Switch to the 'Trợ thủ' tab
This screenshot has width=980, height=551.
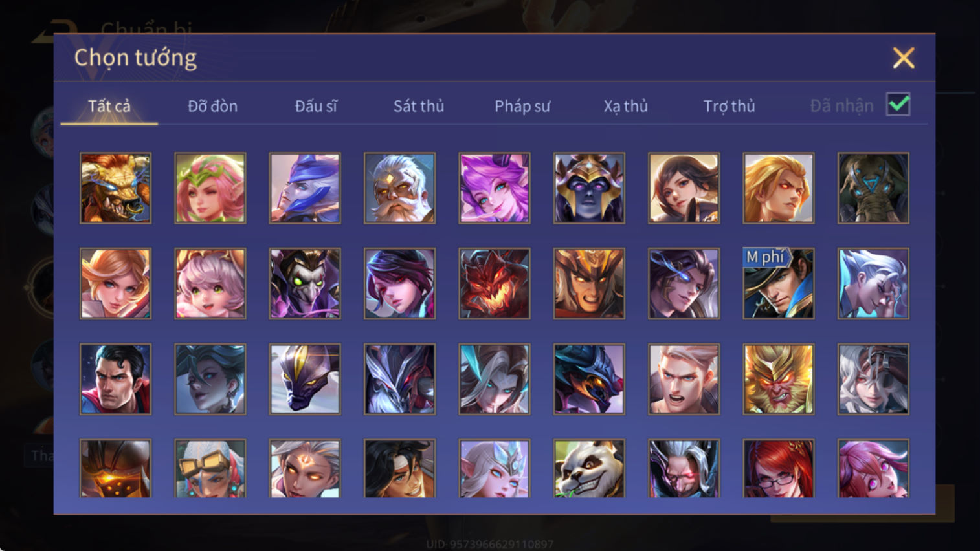[x=729, y=105]
